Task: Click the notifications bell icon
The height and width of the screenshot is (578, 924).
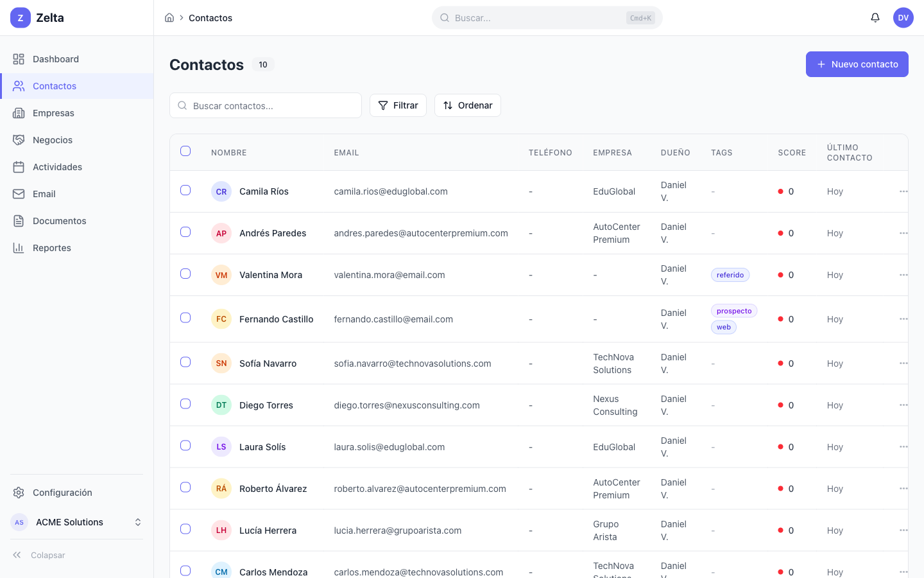Action: coord(875,18)
